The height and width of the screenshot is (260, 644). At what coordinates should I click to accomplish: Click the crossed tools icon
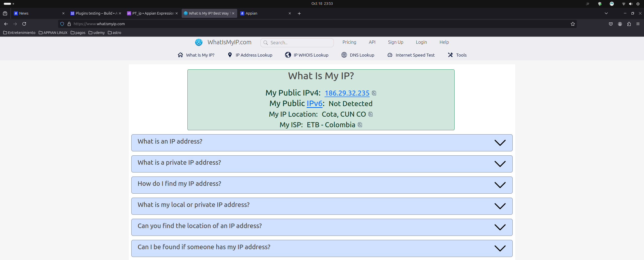point(450,55)
